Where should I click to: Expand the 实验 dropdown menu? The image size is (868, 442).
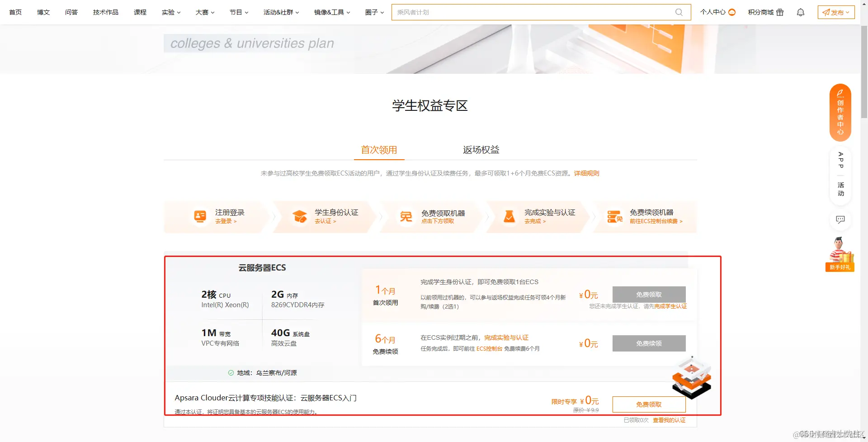[x=171, y=12]
